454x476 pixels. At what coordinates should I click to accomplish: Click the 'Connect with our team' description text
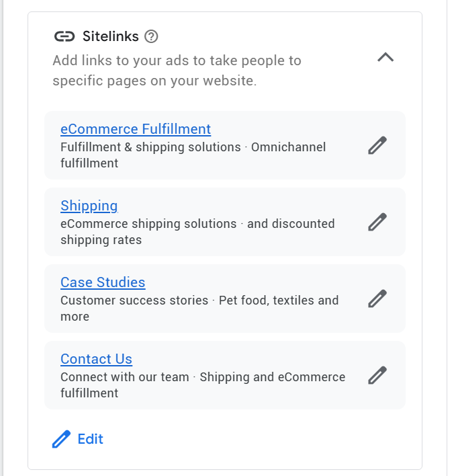pyautogui.click(x=125, y=377)
